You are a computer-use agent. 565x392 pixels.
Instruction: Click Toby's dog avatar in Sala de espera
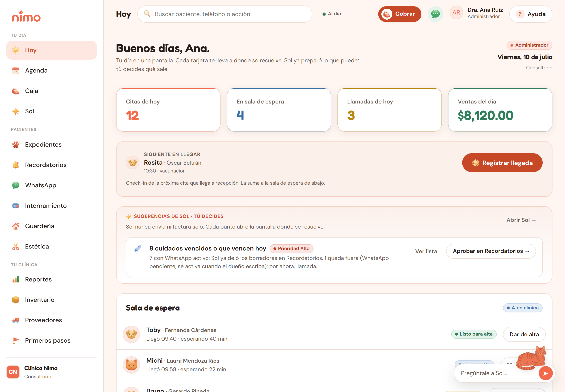tap(131, 334)
